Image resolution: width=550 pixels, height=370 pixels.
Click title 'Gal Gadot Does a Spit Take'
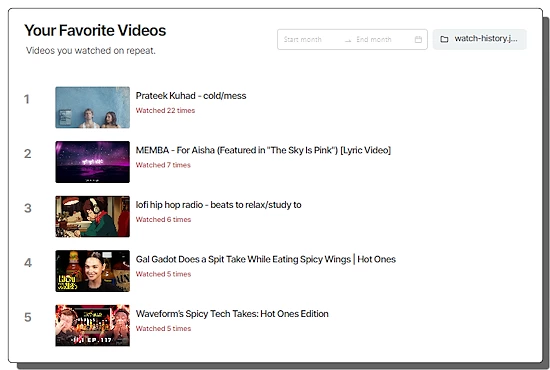click(x=266, y=259)
